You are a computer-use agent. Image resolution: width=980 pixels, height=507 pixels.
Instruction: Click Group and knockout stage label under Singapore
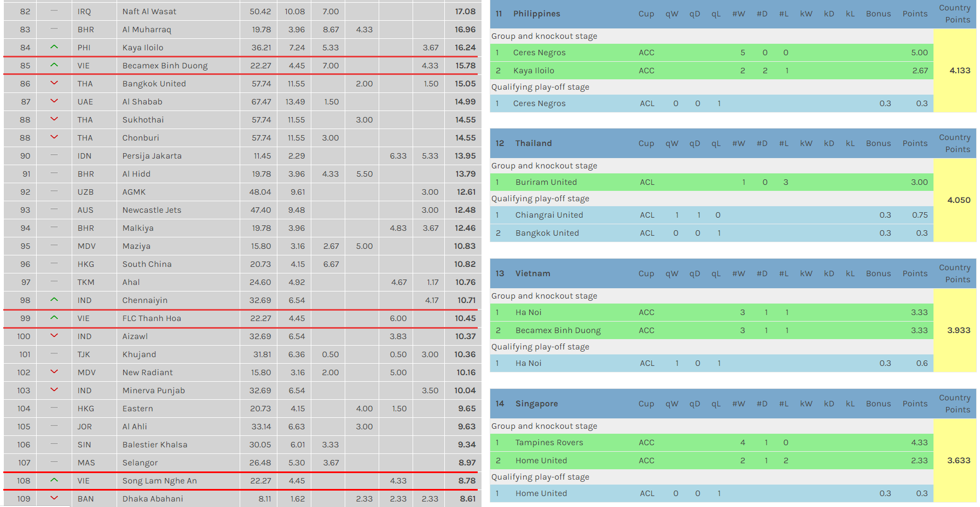tap(544, 426)
